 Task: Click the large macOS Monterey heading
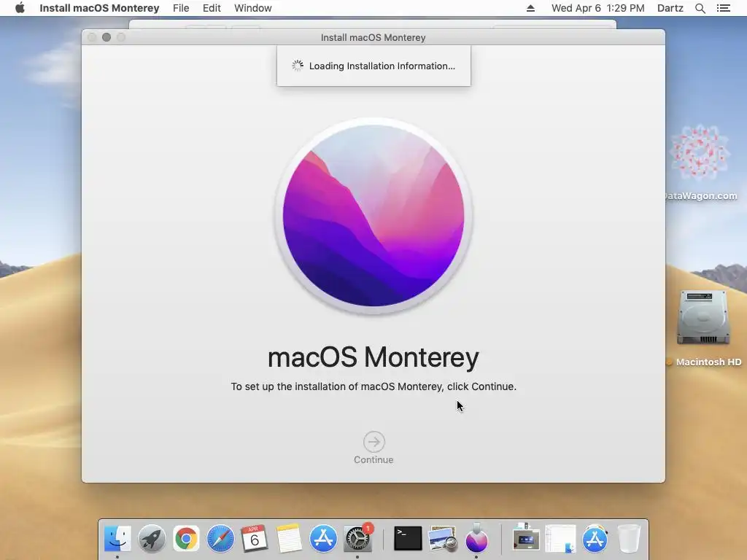click(373, 357)
